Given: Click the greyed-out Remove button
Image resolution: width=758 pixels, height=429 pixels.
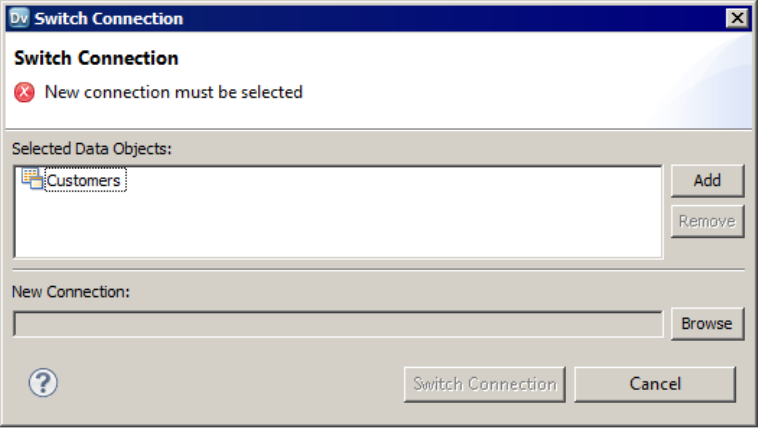Looking at the screenshot, I should point(707,221).
